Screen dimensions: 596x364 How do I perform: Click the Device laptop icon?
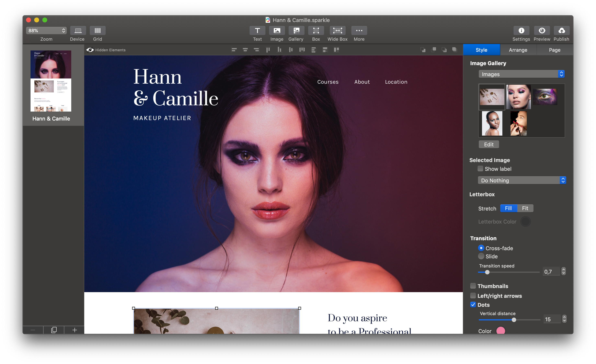click(x=78, y=31)
